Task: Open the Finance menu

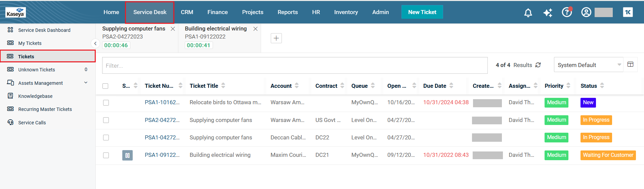Action: pyautogui.click(x=217, y=12)
